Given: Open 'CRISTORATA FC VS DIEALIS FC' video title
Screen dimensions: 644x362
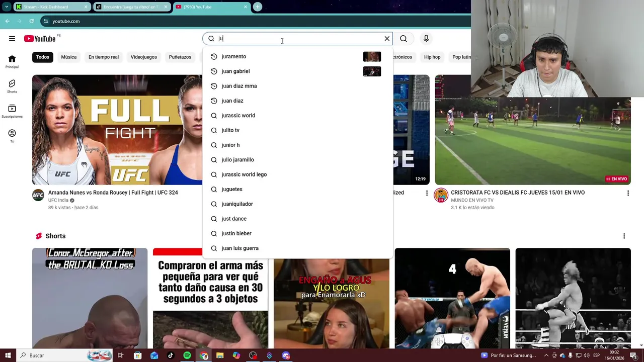Looking at the screenshot, I should tap(518, 193).
